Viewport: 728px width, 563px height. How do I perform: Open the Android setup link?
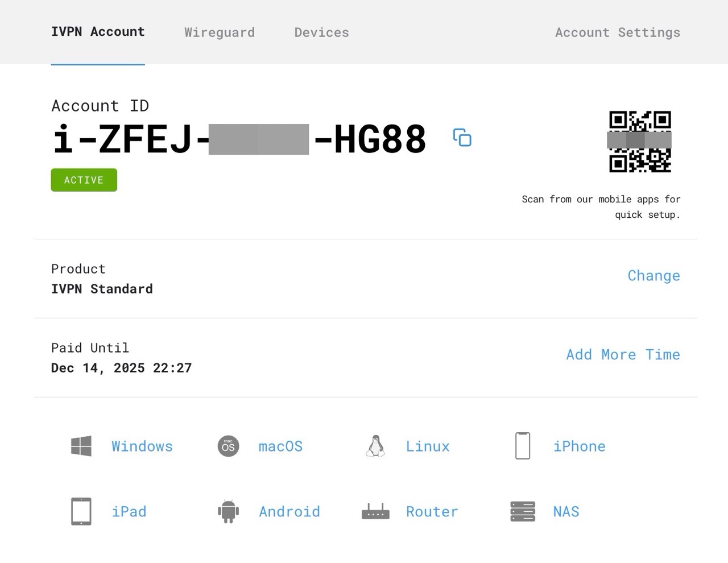(x=289, y=511)
